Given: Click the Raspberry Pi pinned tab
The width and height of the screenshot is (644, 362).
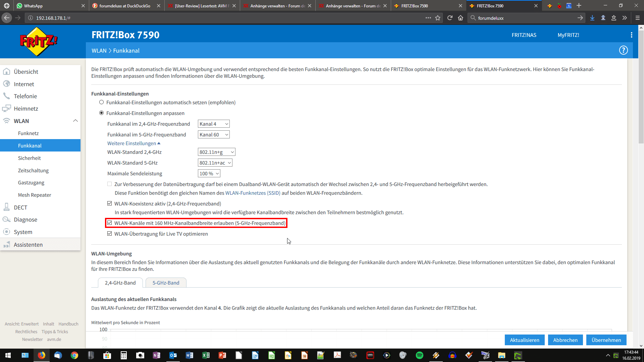Looking at the screenshot, I should [559, 6].
